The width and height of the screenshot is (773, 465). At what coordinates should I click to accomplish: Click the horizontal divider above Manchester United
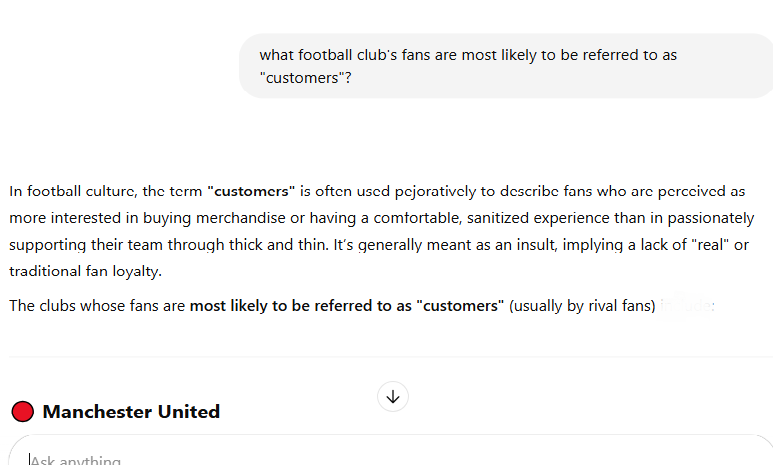coord(390,357)
